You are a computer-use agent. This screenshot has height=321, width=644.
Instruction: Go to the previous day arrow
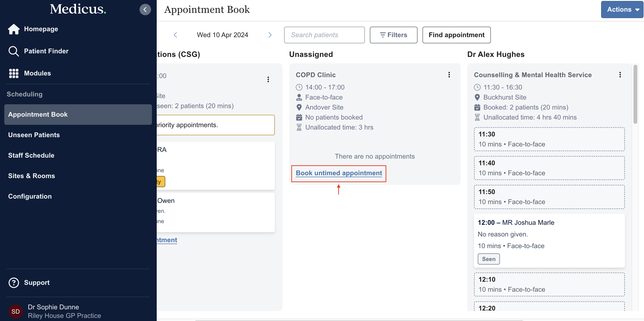click(176, 35)
